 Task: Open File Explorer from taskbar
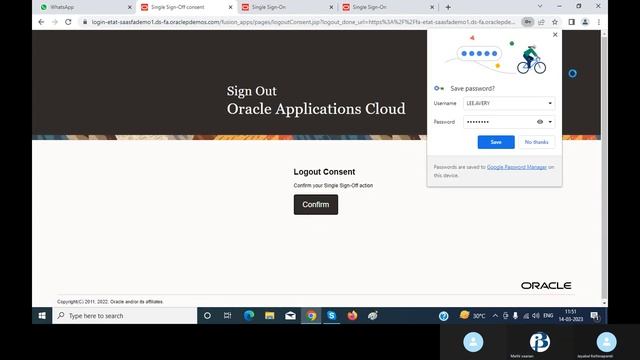[269, 316]
